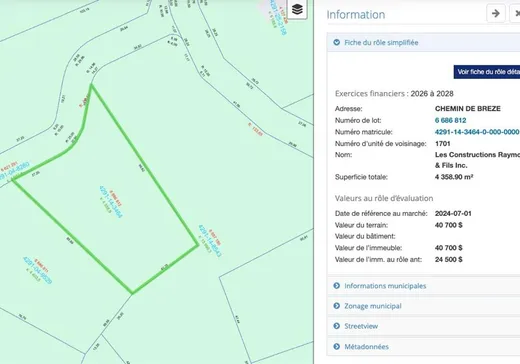The image size is (520, 364).
Task: Click the Exercices financiers 2026 à 2028 text
Action: [x=394, y=94]
